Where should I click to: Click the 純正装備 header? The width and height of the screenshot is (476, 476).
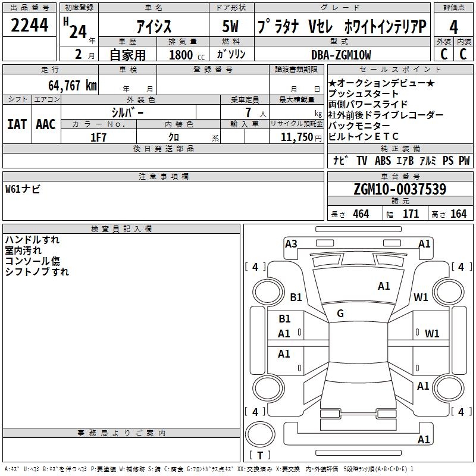click(x=400, y=148)
